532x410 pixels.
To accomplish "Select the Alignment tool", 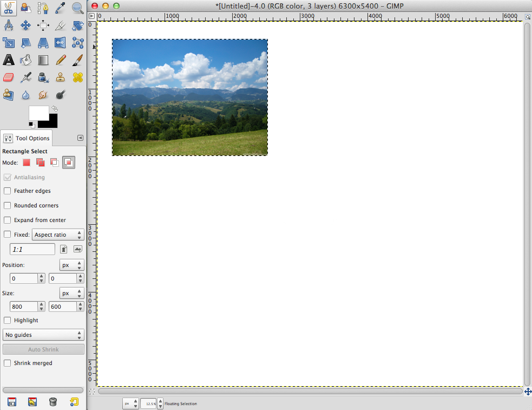I will [x=43, y=25].
